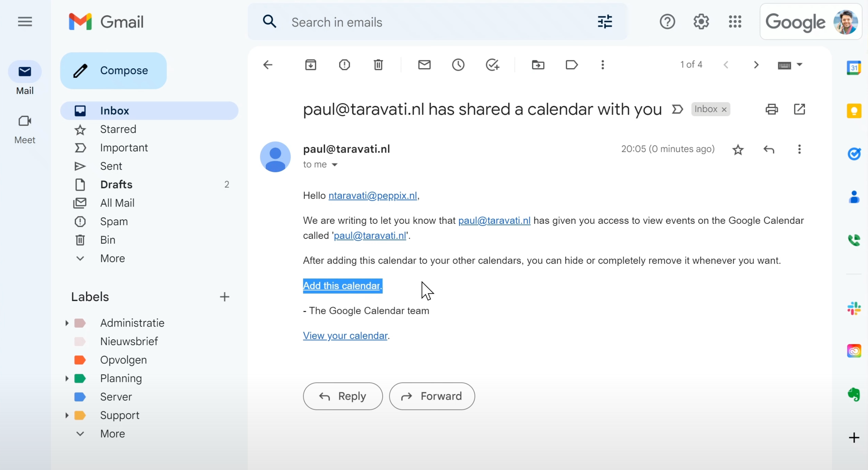Viewport: 868px width, 470px height.
Task: Snooze the email using the clock icon
Action: (x=458, y=64)
